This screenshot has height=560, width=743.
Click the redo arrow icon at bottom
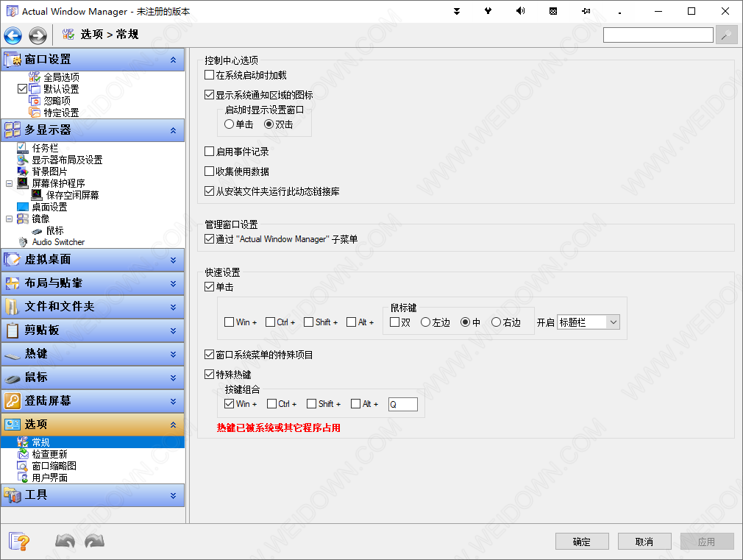94,541
